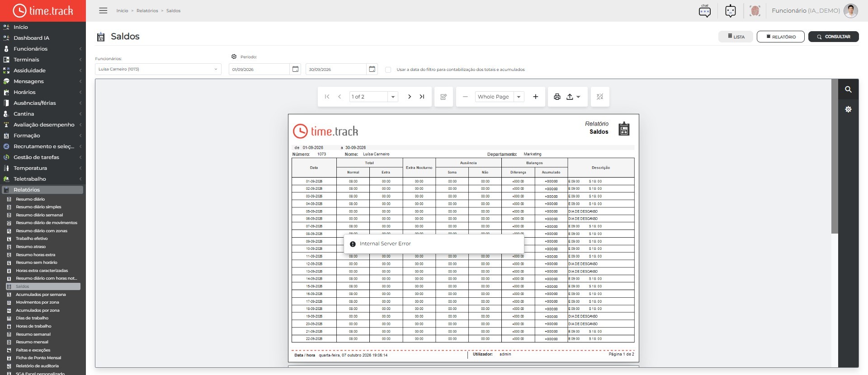Click the fingerprint icon in header

tap(755, 11)
